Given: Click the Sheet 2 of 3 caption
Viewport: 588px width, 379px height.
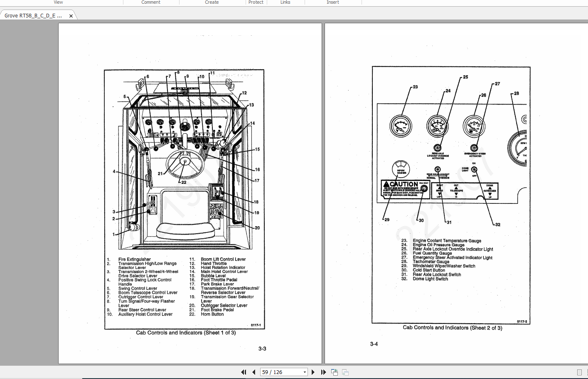Looking at the screenshot, I should pyautogui.click(x=452, y=328).
